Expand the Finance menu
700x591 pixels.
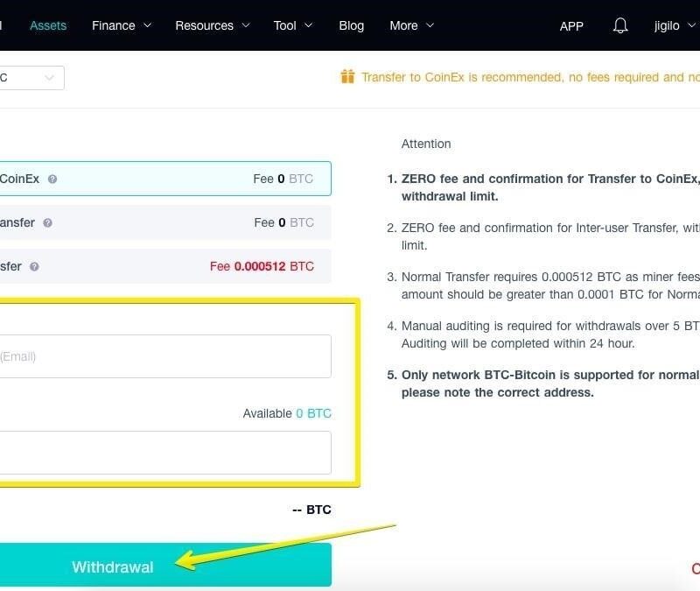pos(121,25)
